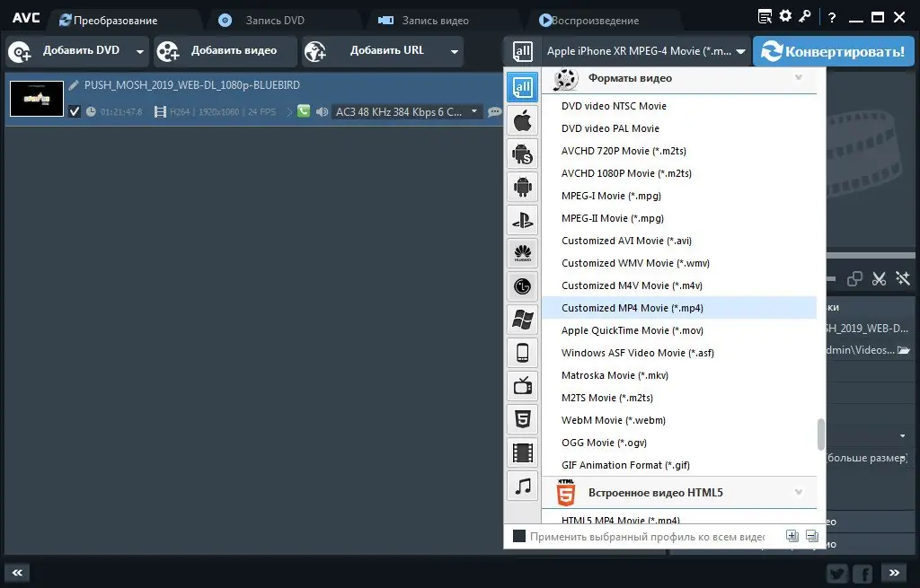This screenshot has width=920, height=588.
Task: Select the Apple devices category icon
Action: pyautogui.click(x=522, y=121)
